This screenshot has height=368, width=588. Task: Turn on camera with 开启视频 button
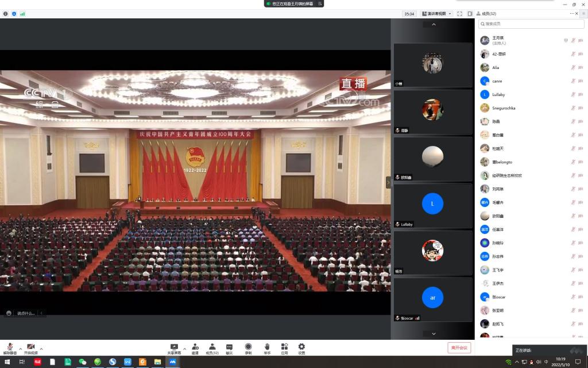pyautogui.click(x=30, y=347)
